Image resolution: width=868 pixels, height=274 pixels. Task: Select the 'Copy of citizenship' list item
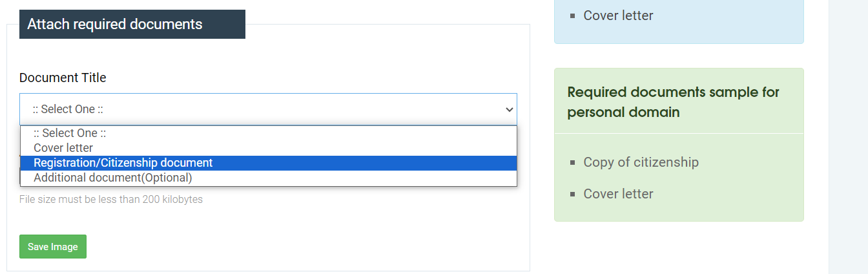click(641, 162)
